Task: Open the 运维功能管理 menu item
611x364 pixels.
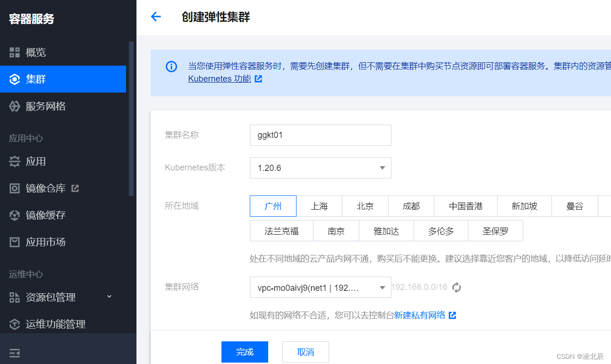Action: point(63,324)
